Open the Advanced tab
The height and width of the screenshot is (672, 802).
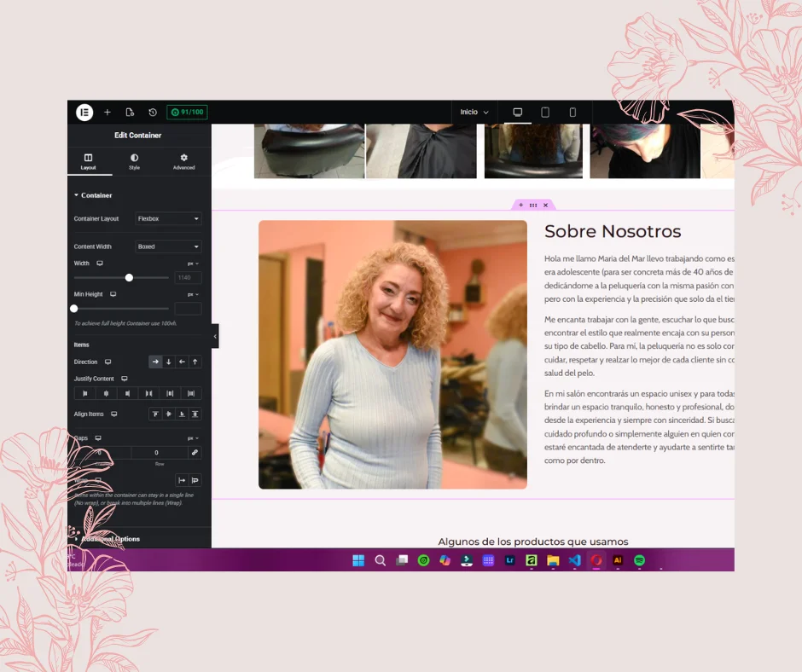183,162
